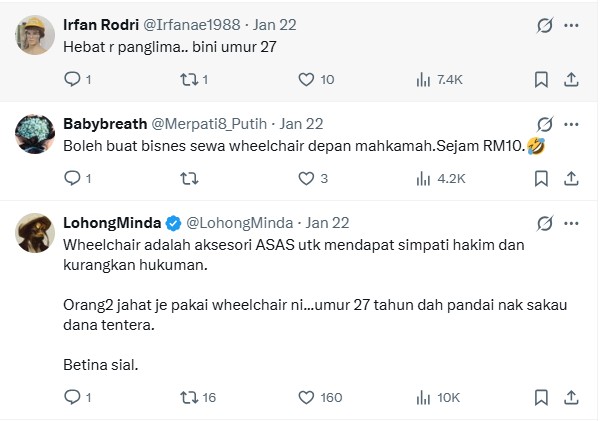Reply to Irfan Rodri's tweet
This screenshot has width=604, height=421.
click(x=73, y=79)
